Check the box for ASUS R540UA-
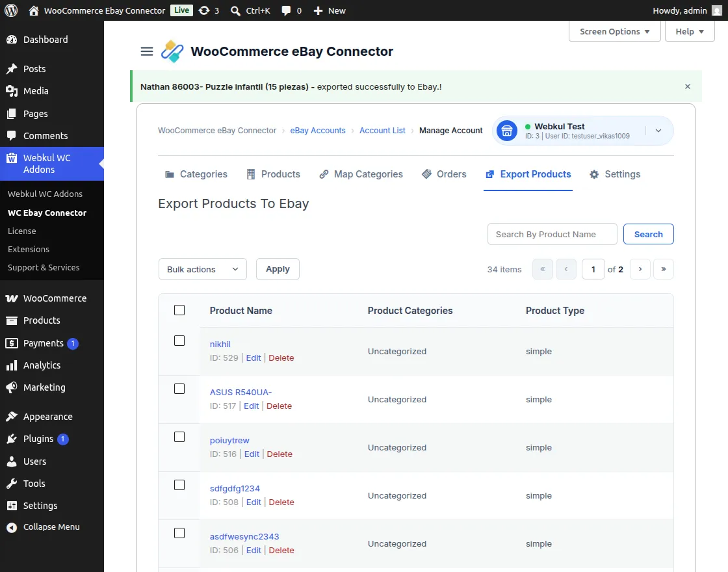Viewport: 728px width, 572px height. [x=179, y=389]
